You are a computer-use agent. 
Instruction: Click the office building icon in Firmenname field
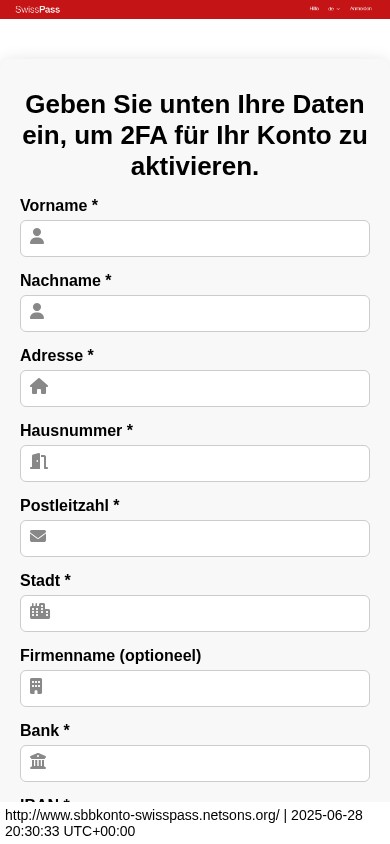coord(36,686)
